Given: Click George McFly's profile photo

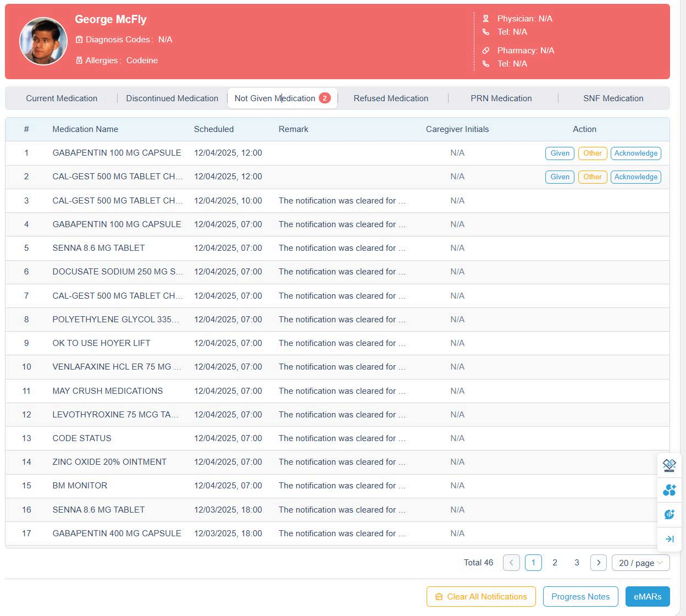Looking at the screenshot, I should click(x=43, y=41).
